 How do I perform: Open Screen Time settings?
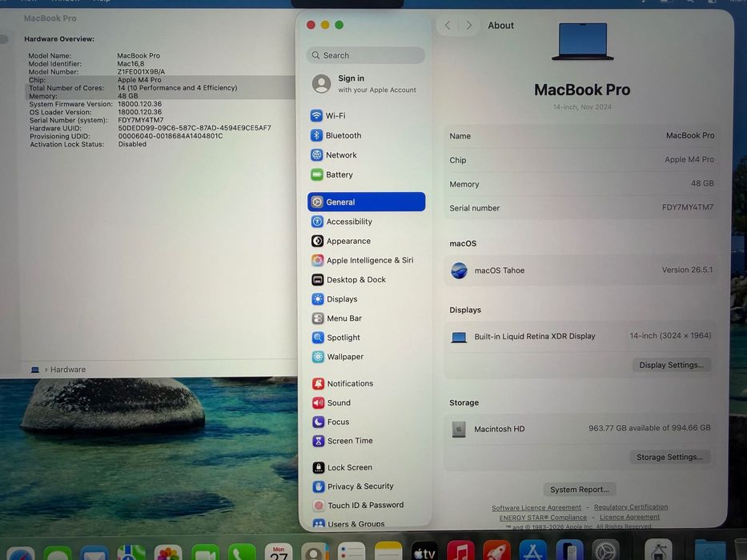tap(343, 441)
